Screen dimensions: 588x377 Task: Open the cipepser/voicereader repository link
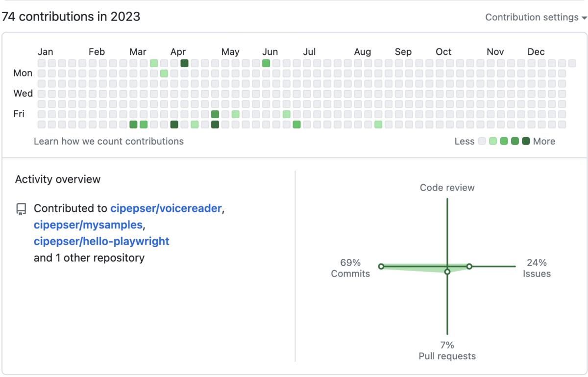click(x=166, y=208)
